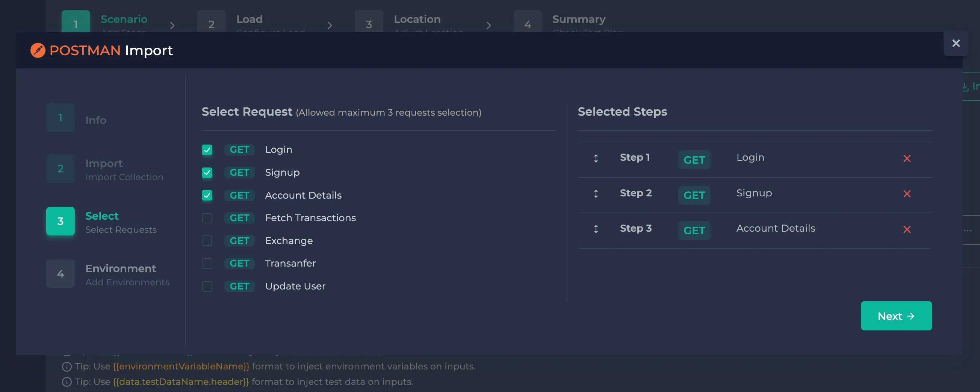Click the reorder handle for Step 2
Viewport: 980px width, 392px height.
596,193
